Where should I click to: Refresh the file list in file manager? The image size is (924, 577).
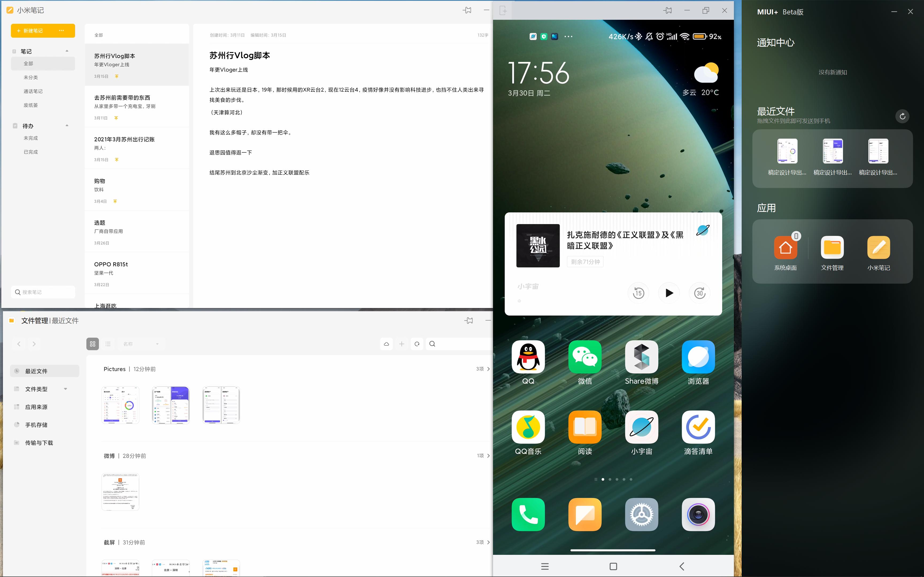point(417,344)
